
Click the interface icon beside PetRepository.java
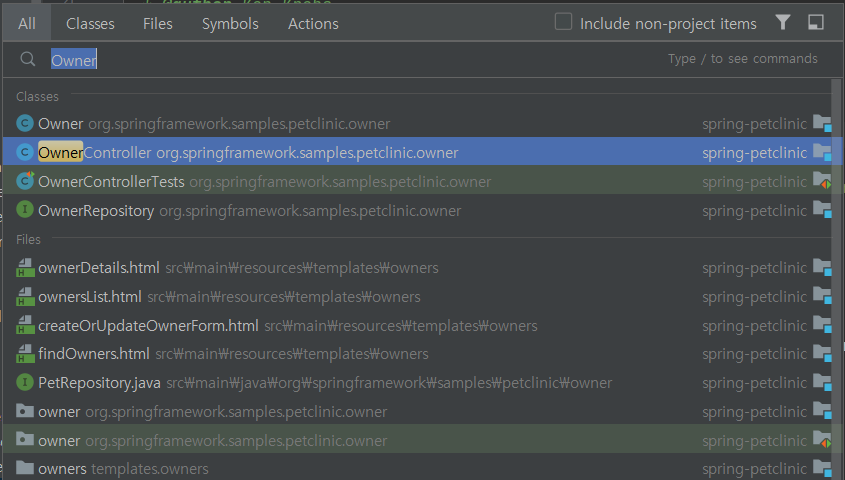click(x=25, y=382)
